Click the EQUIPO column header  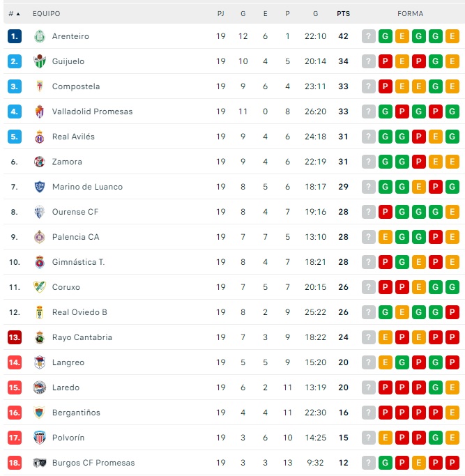tap(46, 13)
